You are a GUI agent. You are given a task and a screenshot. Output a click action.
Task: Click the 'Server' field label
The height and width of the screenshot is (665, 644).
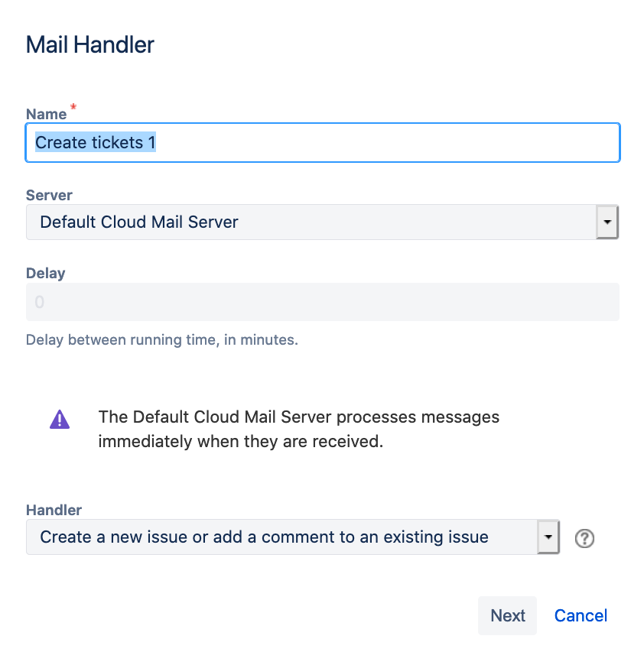49,195
